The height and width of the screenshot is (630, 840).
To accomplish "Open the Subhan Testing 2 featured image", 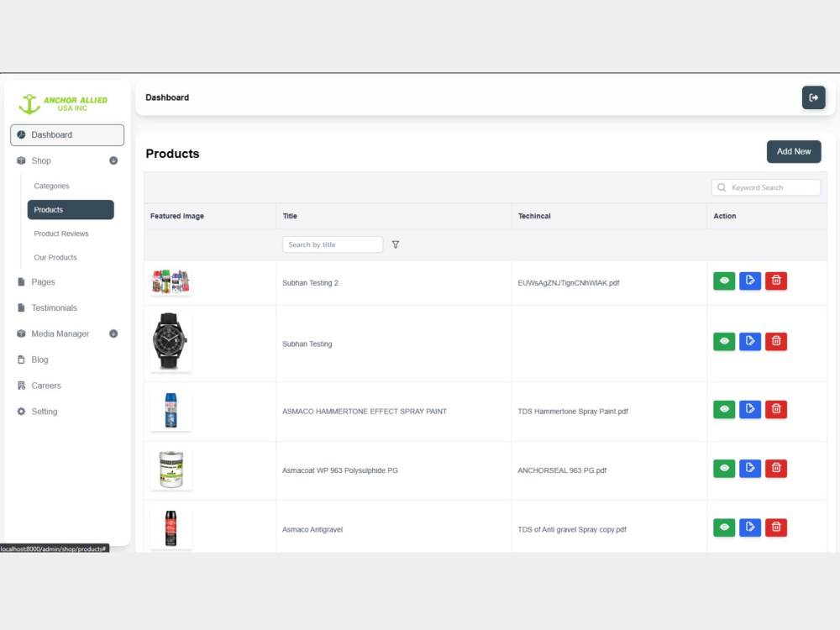I will click(x=171, y=281).
